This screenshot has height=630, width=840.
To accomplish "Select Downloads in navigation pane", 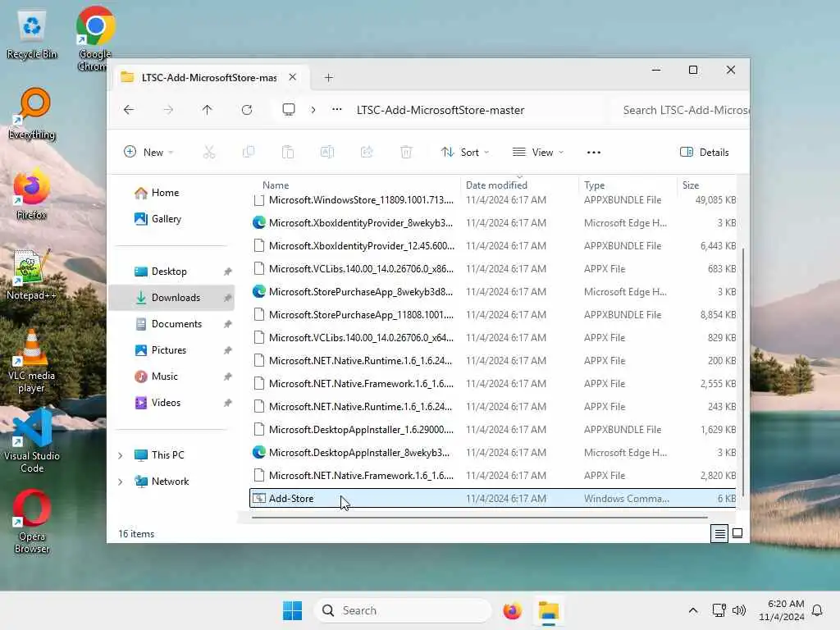I will coord(171,297).
